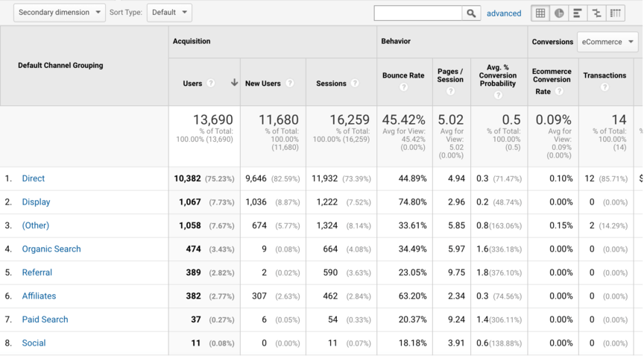Image resolution: width=644 pixels, height=356 pixels.
Task: Open the Sort Type Default dropdown
Action: point(169,13)
